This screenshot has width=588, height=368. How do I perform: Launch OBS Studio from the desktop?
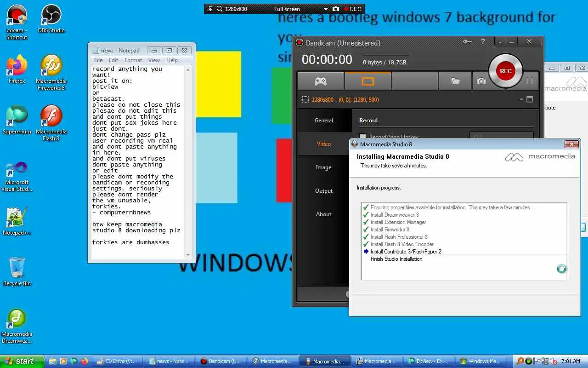click(51, 19)
